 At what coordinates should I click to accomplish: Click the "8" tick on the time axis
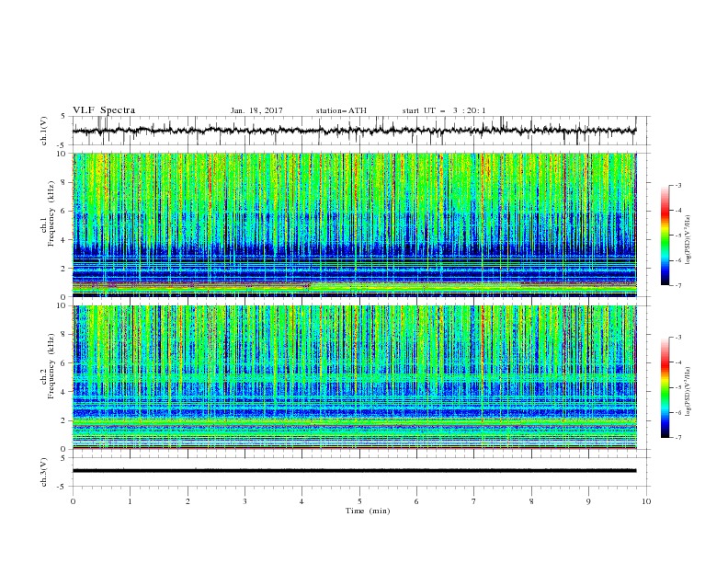pos(531,501)
